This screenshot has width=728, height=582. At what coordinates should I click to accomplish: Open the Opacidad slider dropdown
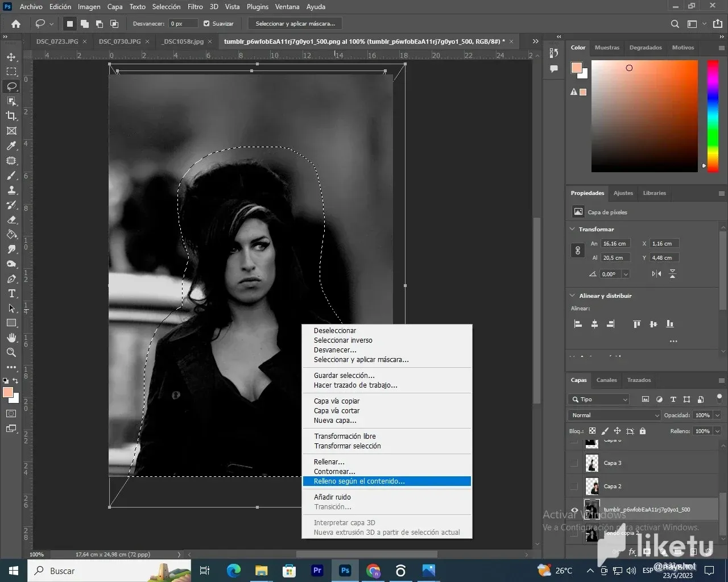pyautogui.click(x=717, y=415)
